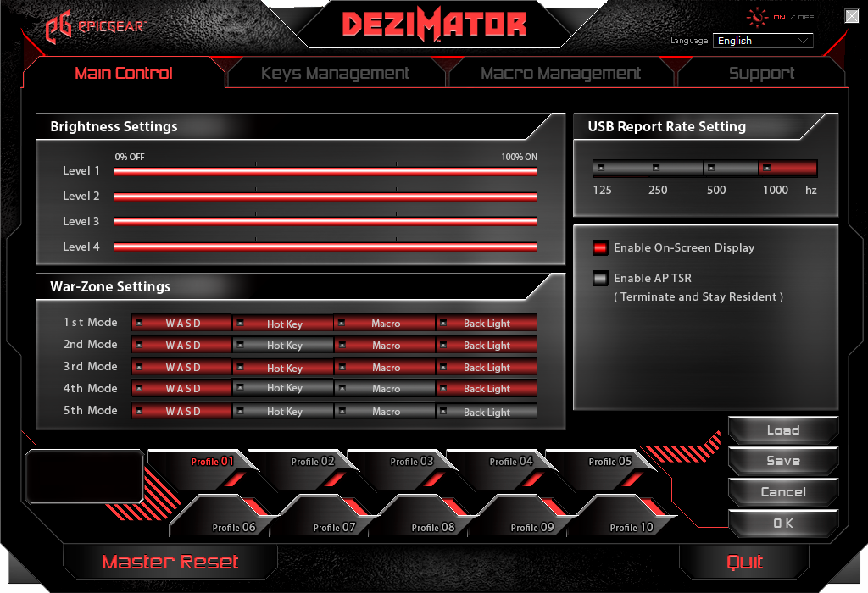This screenshot has height=593, width=868.
Task: Switch to Main Control tab
Action: [x=124, y=73]
